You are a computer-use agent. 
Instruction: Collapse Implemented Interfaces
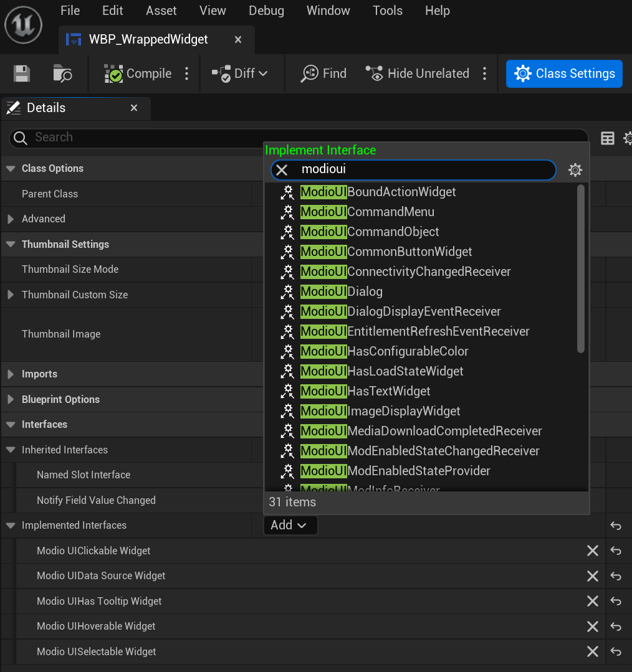pos(11,526)
